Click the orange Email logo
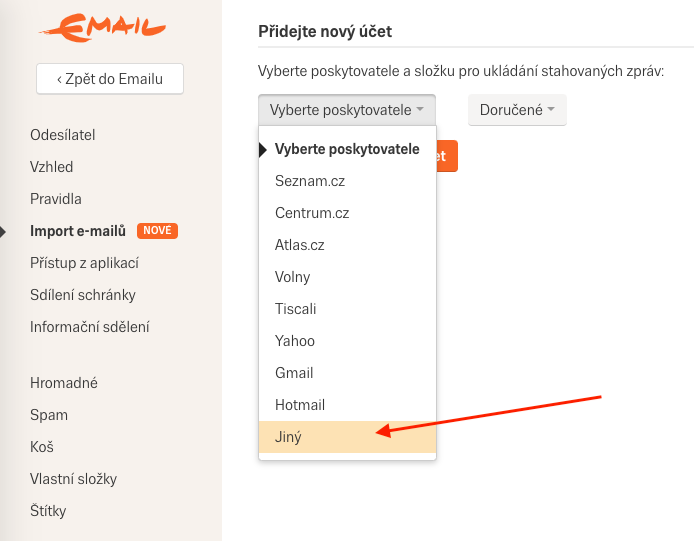 point(102,28)
